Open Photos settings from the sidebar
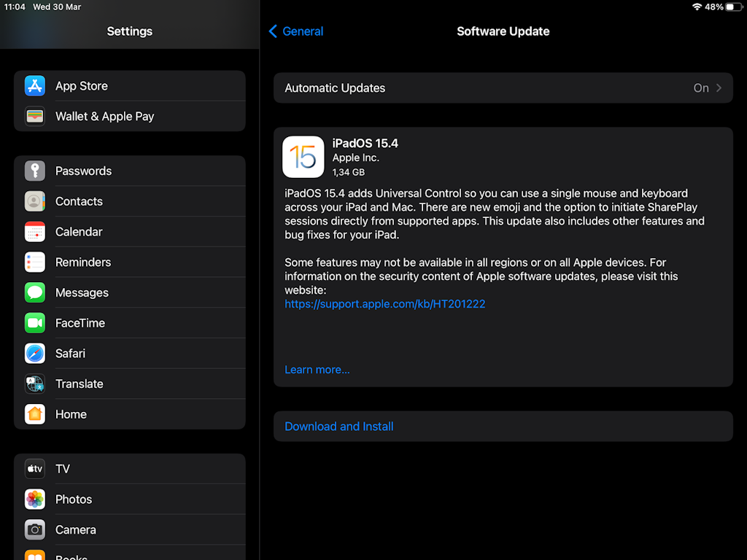 [x=74, y=499]
